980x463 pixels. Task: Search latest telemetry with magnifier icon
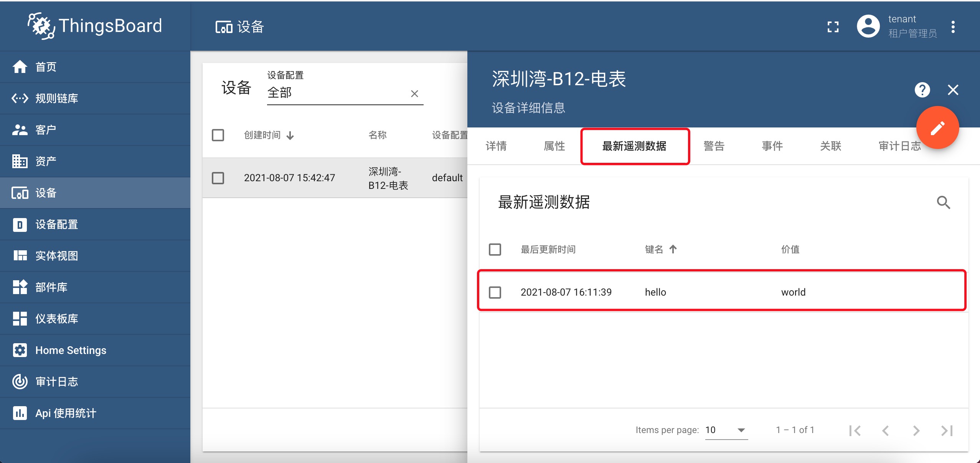click(944, 202)
